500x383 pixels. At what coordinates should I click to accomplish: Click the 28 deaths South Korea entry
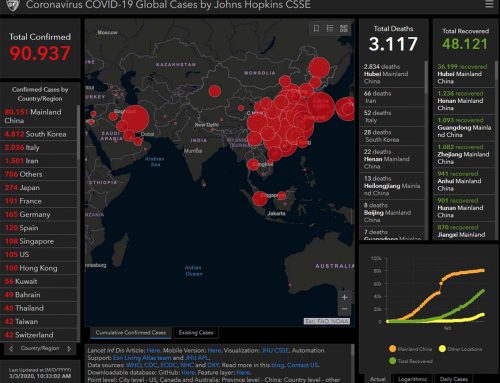[392, 136]
